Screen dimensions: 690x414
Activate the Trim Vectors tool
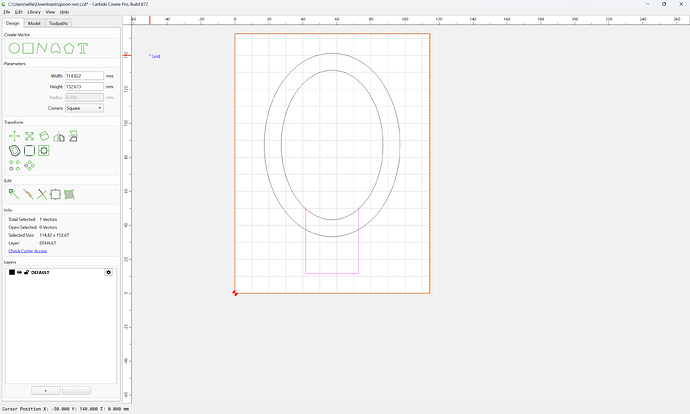coord(42,194)
